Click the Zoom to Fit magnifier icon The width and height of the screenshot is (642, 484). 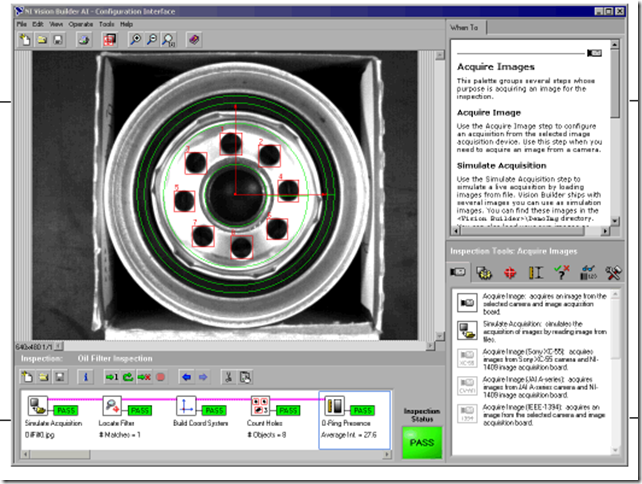[x=168, y=40]
